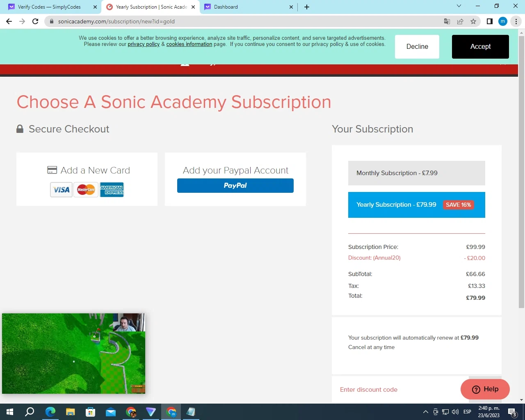
Task: Open the Chrome profile avatar
Action: (503, 21)
